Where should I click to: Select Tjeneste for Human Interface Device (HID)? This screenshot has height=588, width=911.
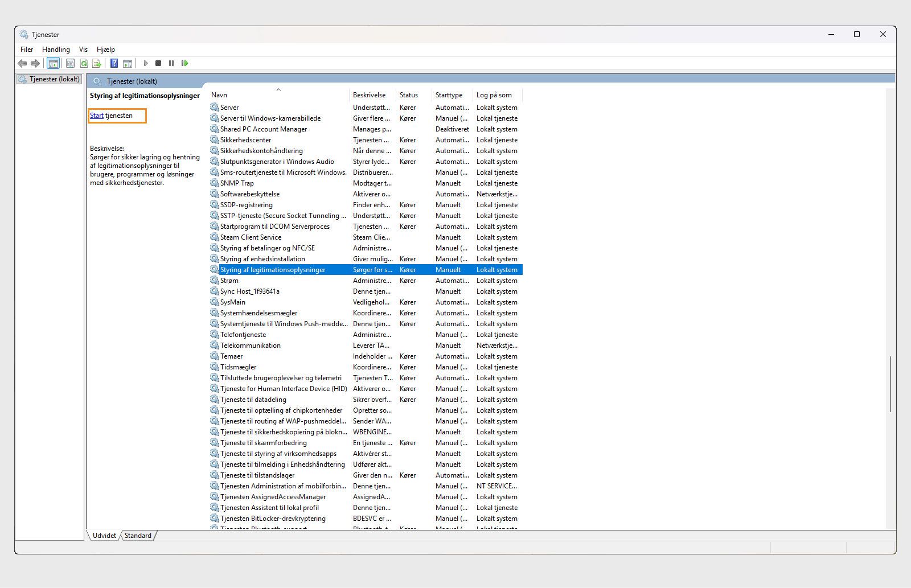tap(366, 388)
